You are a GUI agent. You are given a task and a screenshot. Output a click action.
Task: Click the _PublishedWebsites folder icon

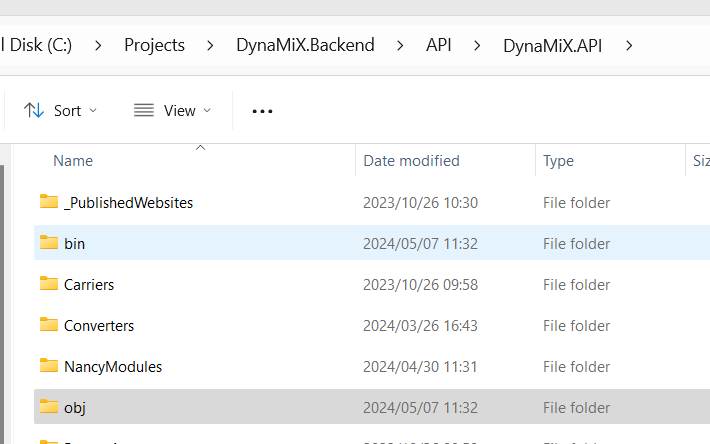(49, 202)
